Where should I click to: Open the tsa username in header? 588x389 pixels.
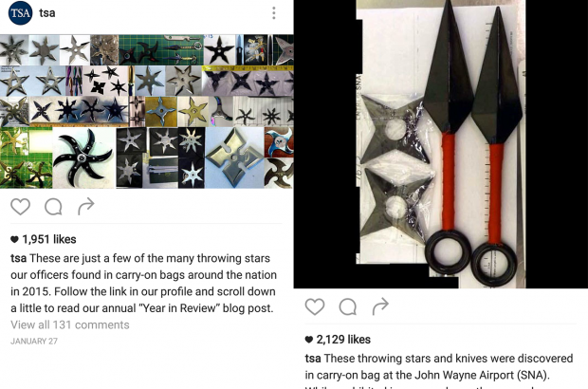[x=47, y=13]
